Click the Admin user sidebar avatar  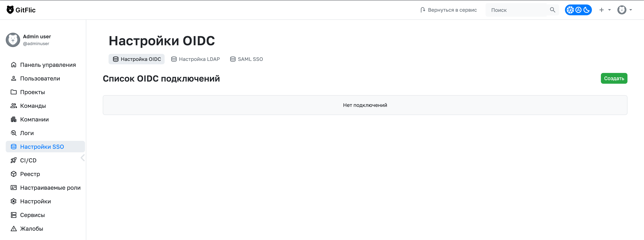[13, 40]
